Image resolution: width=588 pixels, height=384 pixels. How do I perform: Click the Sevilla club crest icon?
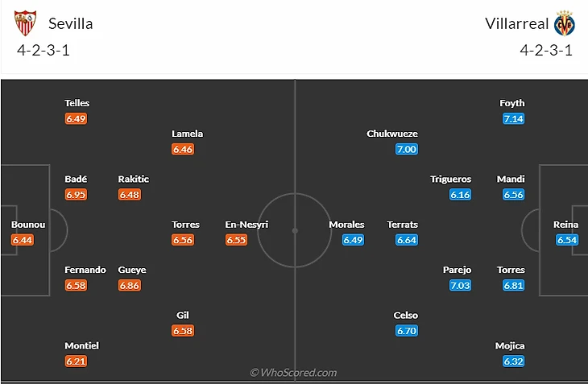[x=26, y=23]
